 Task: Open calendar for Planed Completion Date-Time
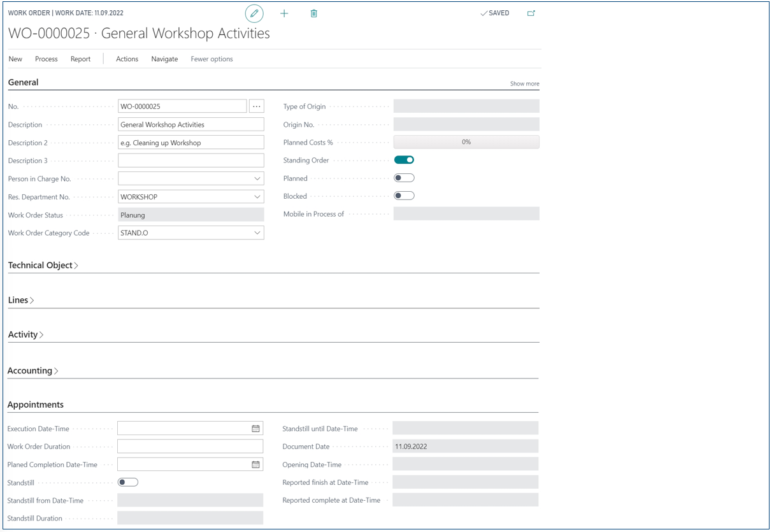(255, 464)
